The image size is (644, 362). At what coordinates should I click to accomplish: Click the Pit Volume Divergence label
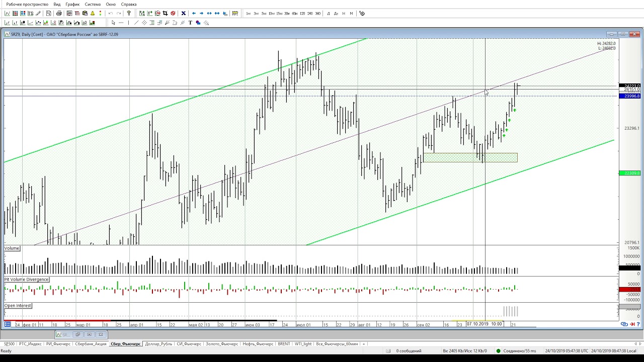(27, 280)
